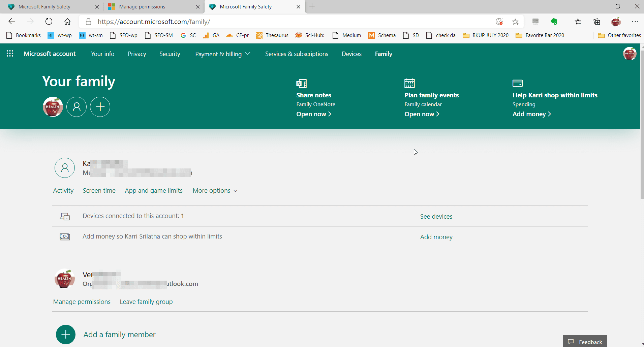Open the Thesaurus bookmark
644x347 pixels.
[272, 35]
